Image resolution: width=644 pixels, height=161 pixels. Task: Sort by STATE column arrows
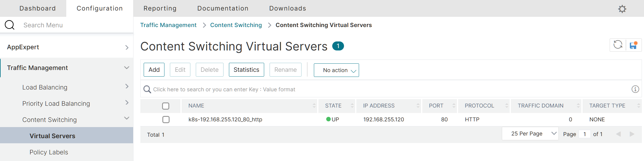click(352, 106)
